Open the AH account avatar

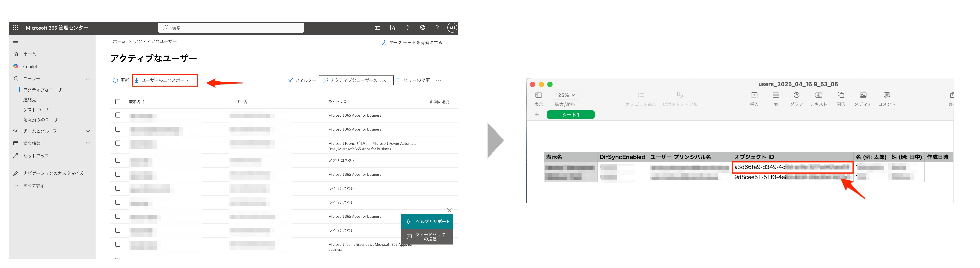click(452, 28)
